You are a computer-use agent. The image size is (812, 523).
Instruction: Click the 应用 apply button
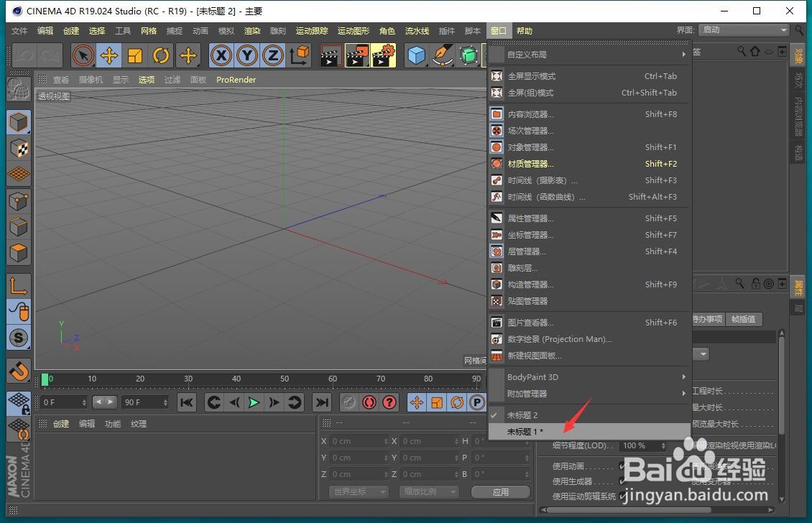coord(500,492)
